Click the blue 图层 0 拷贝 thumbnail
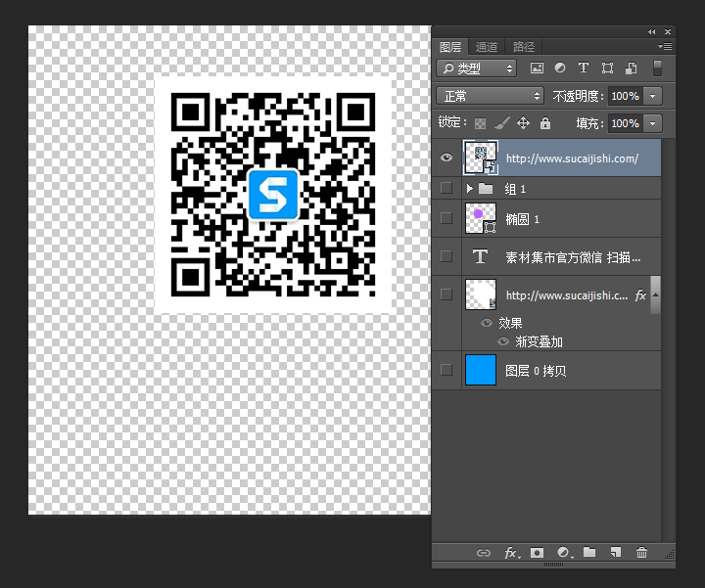Viewport: 705px width, 588px height. [481, 370]
